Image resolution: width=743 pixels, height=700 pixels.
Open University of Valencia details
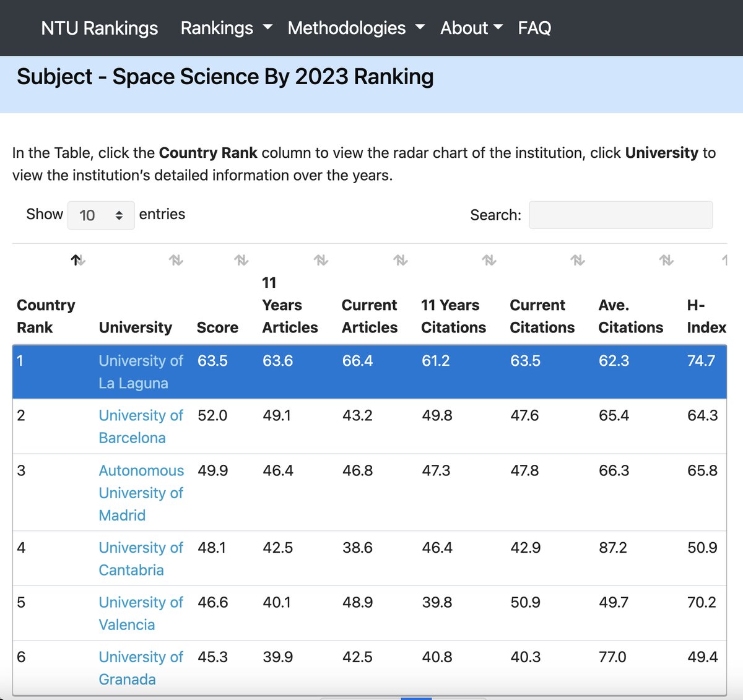coord(141,613)
